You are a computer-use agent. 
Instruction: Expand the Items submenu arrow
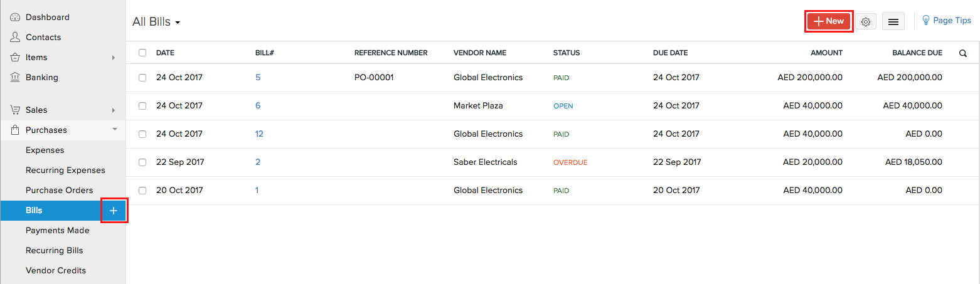click(114, 58)
